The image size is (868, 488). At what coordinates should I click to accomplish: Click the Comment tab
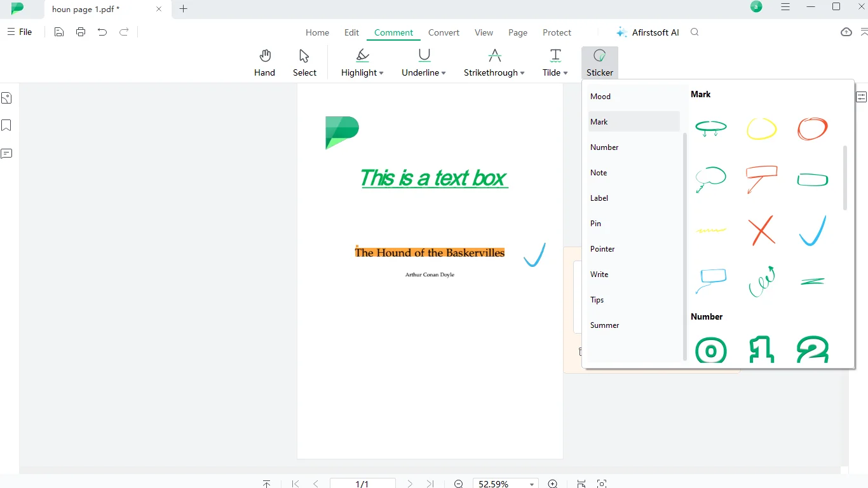click(x=393, y=32)
